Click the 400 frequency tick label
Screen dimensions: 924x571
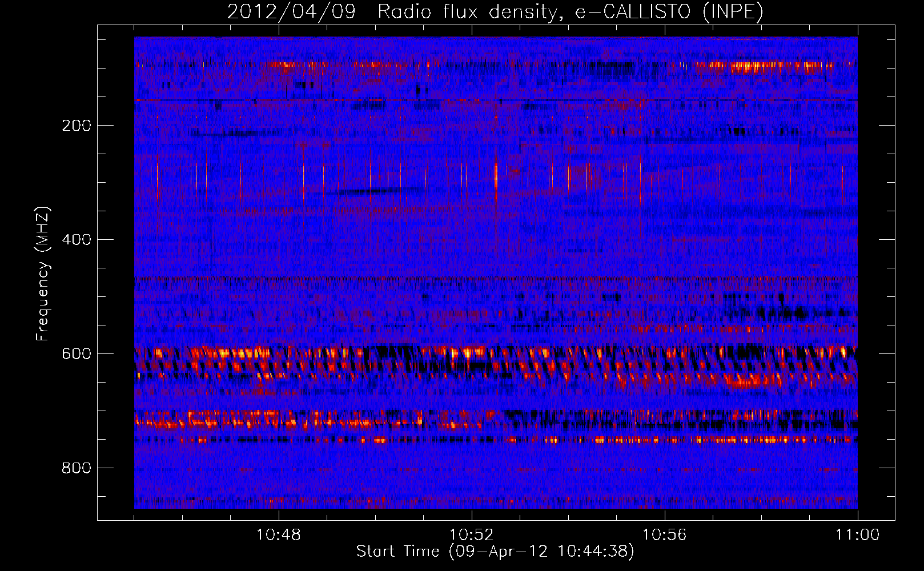coord(77,240)
